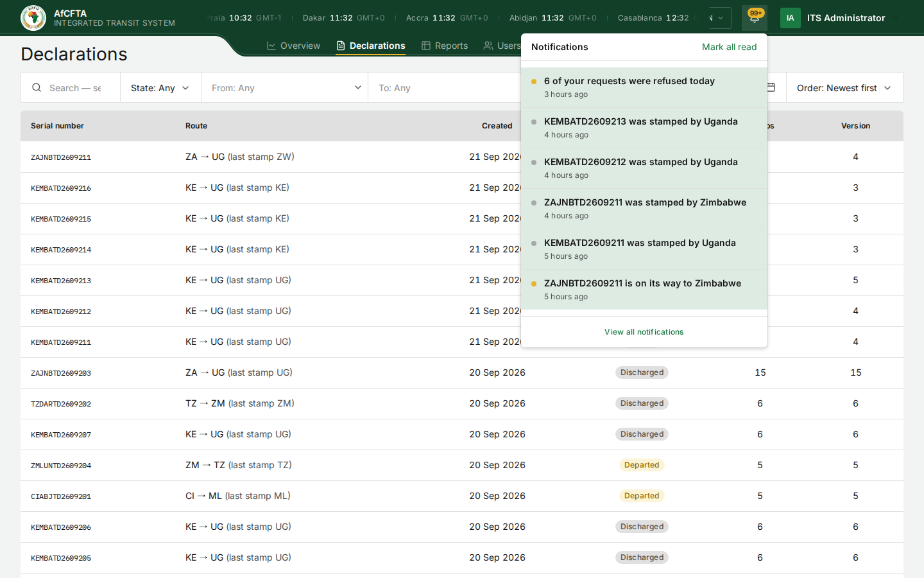Open declaration KEMBATD2609215 serial number
Image resolution: width=924 pixels, height=578 pixels.
coord(61,219)
